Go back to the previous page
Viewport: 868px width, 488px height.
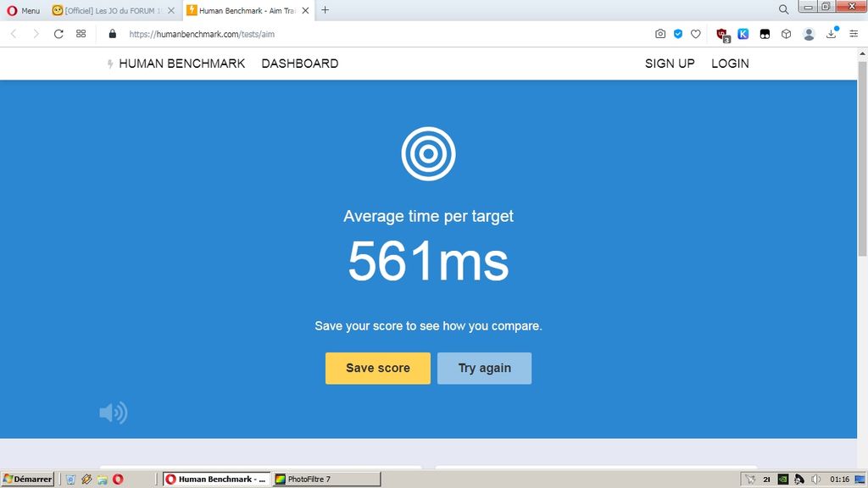pos(14,34)
